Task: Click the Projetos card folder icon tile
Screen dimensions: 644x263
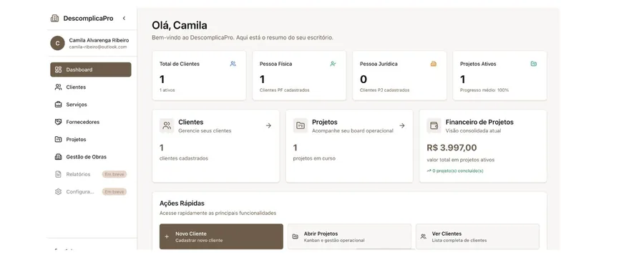Action: 301,125
